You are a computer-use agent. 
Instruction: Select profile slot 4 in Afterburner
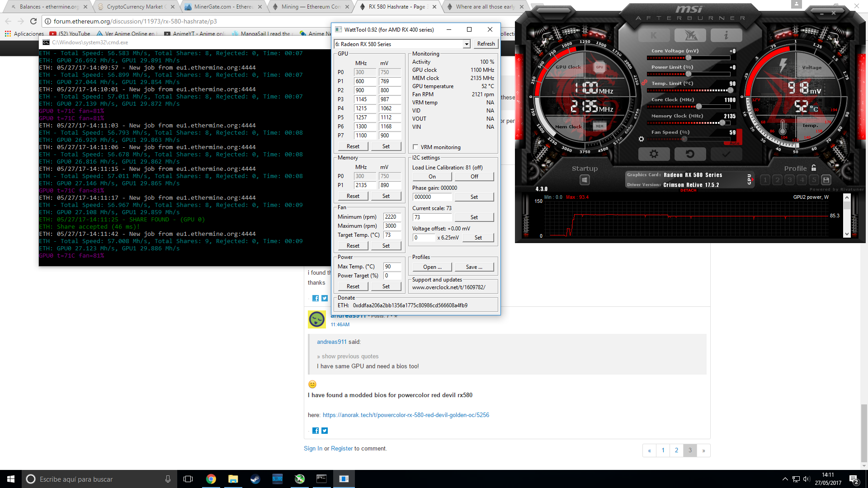[802, 180]
